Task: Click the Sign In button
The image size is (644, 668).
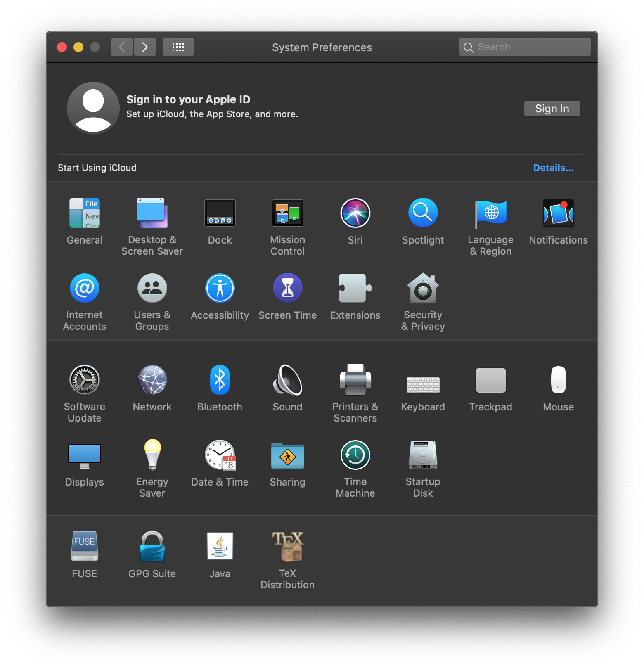Action: click(x=552, y=109)
